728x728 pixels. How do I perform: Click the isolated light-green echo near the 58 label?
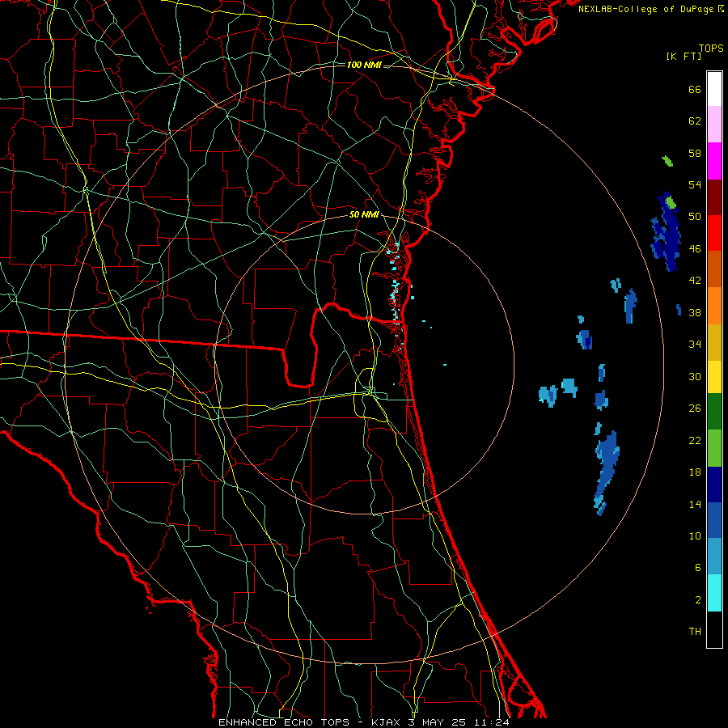(x=667, y=161)
